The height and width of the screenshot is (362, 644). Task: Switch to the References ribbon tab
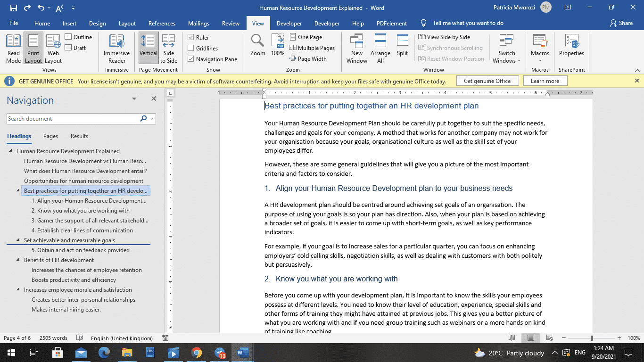coord(162,23)
